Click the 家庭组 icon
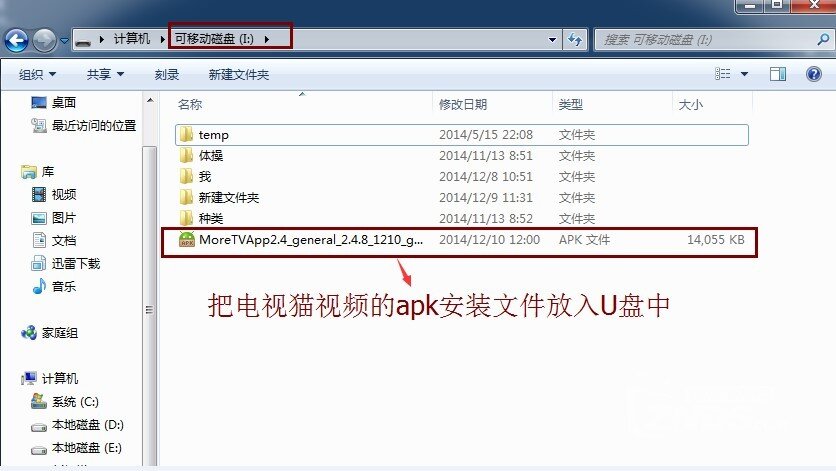 [29, 333]
